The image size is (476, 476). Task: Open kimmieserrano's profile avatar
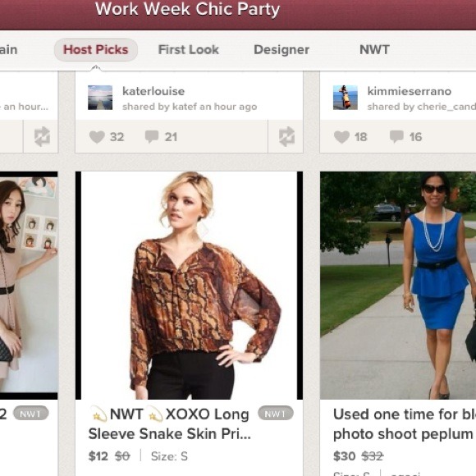(346, 98)
